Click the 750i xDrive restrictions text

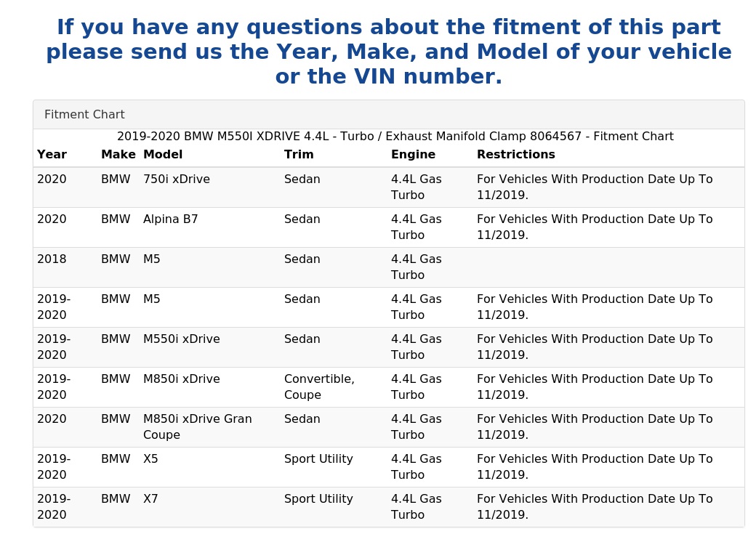pos(595,187)
